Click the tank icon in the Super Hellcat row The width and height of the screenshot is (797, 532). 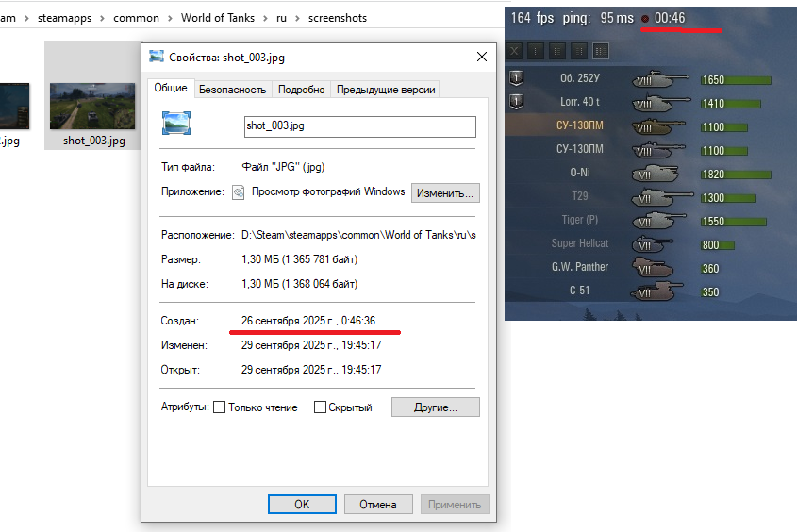652,244
